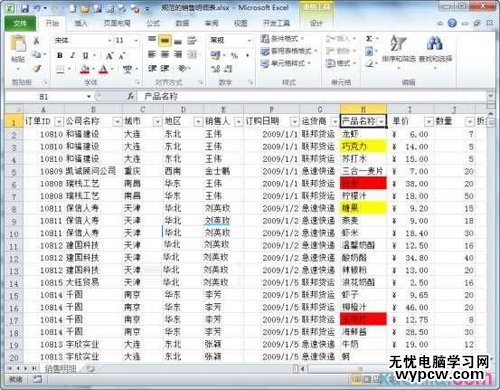This screenshot has height=390, width=500.
Task: Increase font size with the large A icon
Action: (109, 56)
